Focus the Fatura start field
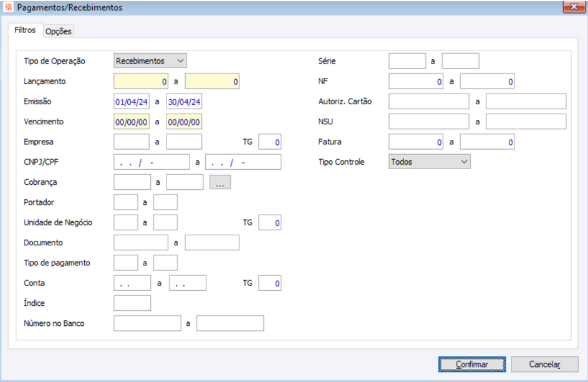The width and height of the screenshot is (588, 382). 416,142
